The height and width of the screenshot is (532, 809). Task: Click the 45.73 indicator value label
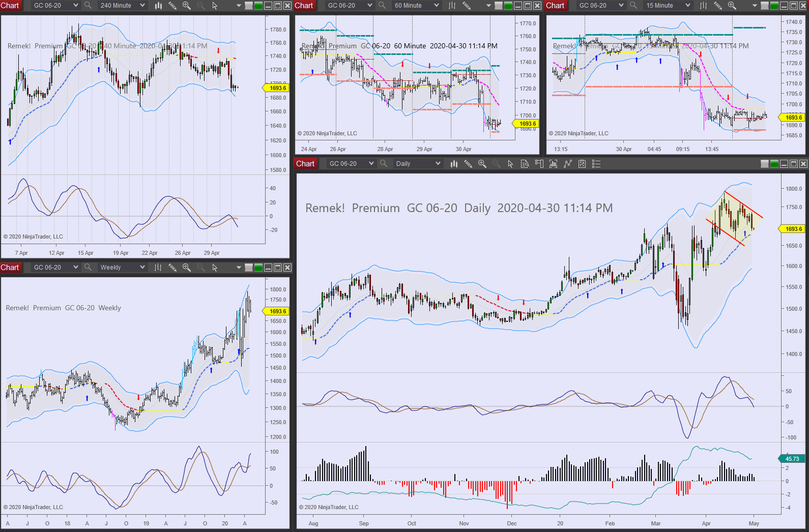(791, 459)
